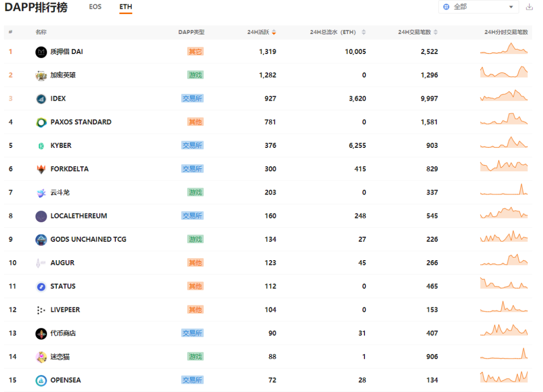
Task: Open the 全部 filter dropdown
Action: pos(479,7)
